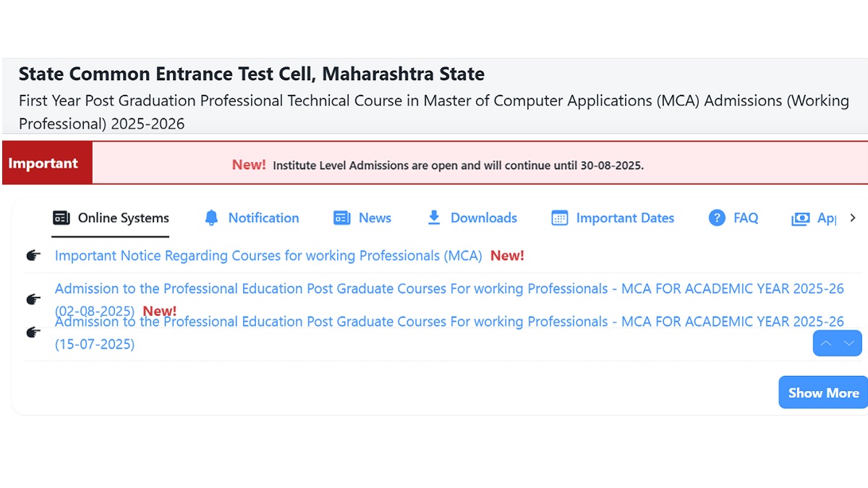
Task: Click the newspaper icon beside News
Action: click(x=341, y=218)
